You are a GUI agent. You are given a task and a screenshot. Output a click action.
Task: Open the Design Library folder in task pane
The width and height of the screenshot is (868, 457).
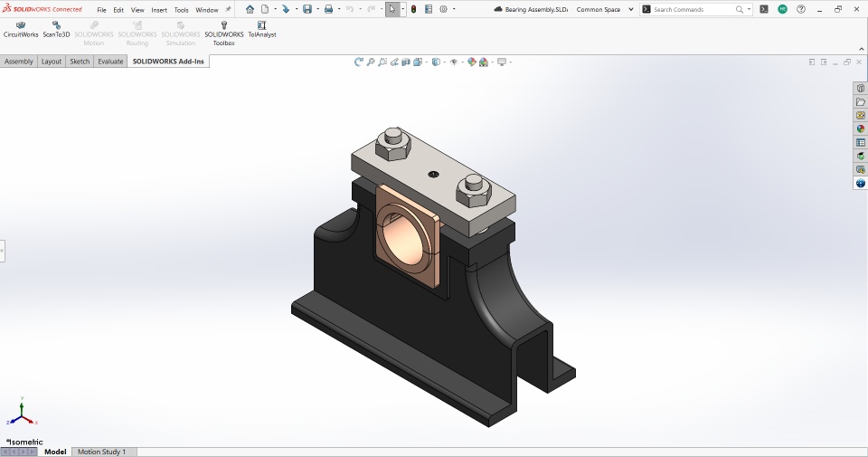[860, 102]
